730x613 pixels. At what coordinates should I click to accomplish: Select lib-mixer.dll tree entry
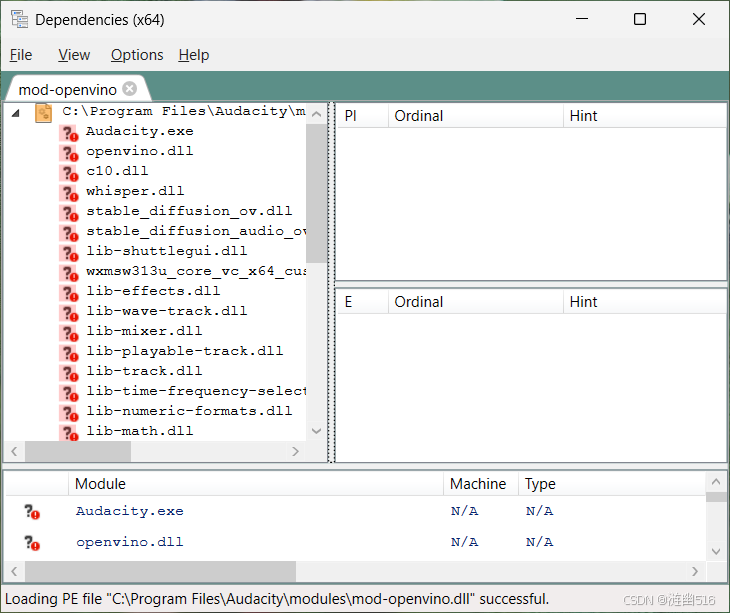pos(144,331)
